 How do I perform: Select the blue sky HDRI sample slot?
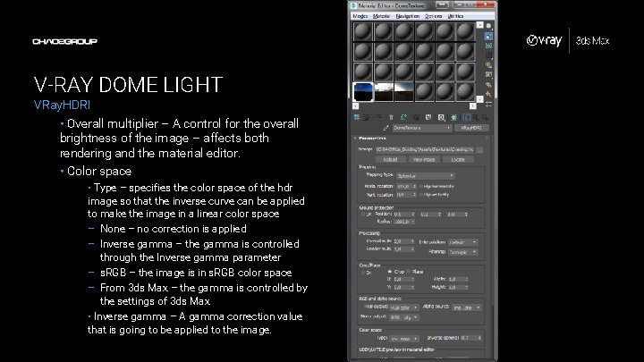click(x=363, y=91)
